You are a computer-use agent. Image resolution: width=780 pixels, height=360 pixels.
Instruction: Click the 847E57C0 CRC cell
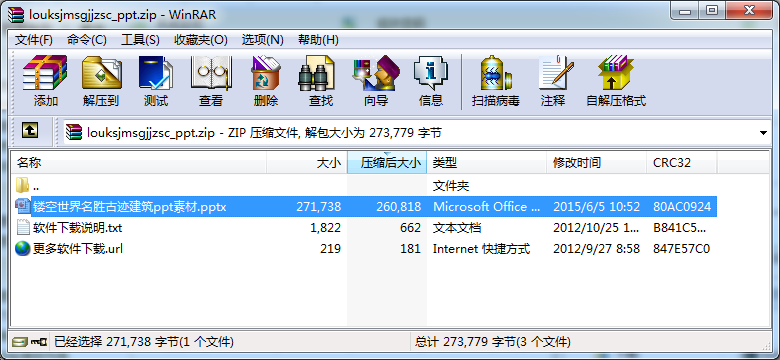(682, 249)
